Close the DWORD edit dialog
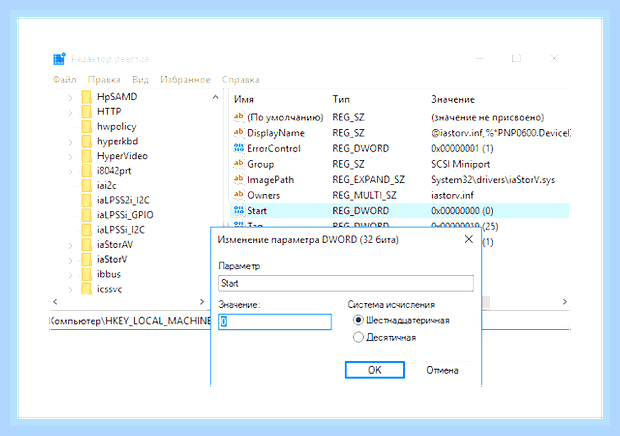 coord(469,239)
